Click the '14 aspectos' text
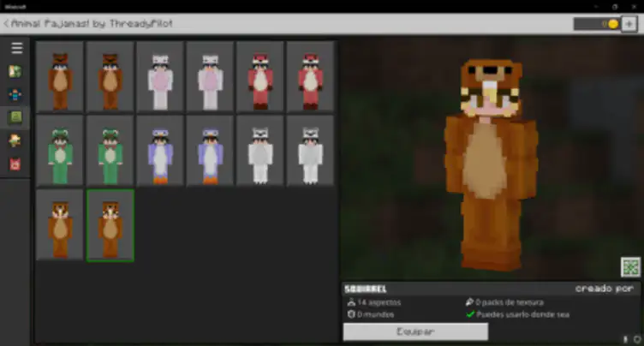Image resolution: width=644 pixels, height=346 pixels. pyautogui.click(x=379, y=302)
